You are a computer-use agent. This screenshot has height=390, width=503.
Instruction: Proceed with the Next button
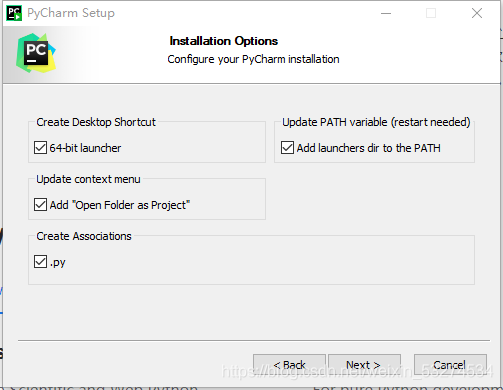364,365
